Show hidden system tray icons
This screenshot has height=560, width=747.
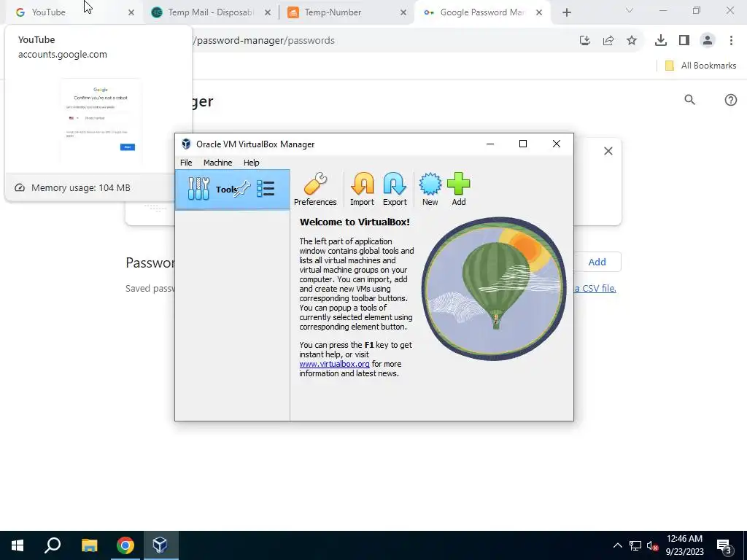617,545
